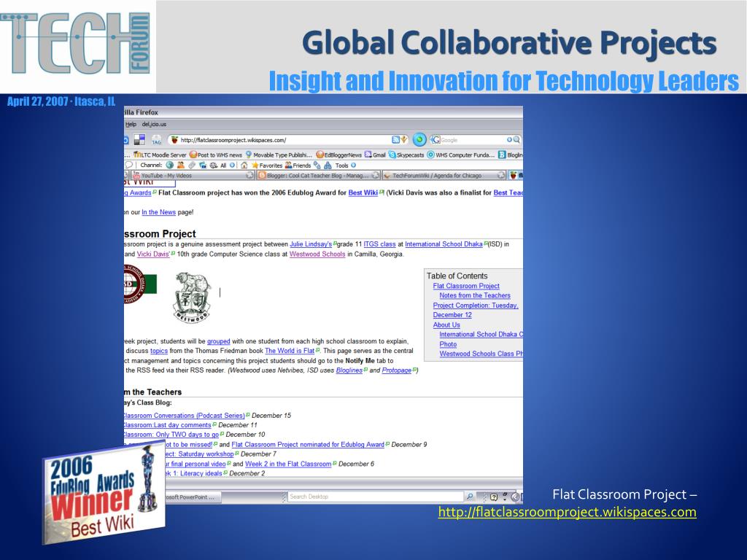Screen dimensions: 747x560
Task: Open the del.icio.us menu
Action: pos(154,124)
